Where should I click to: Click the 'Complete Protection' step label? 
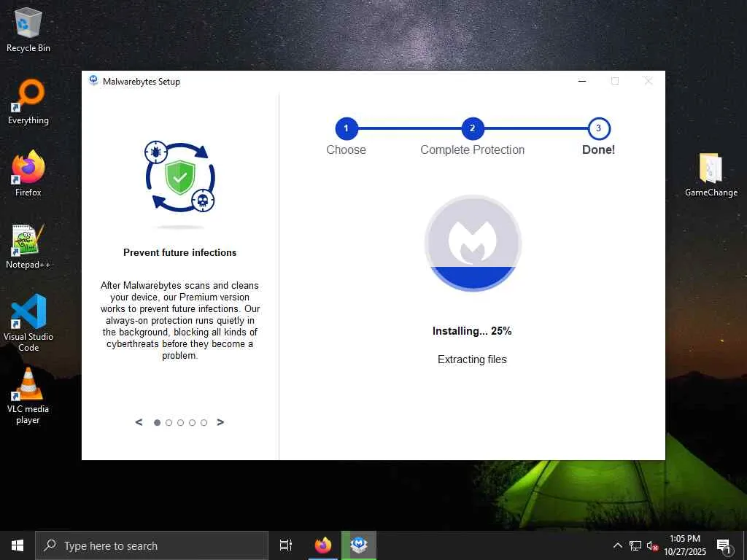[x=473, y=149]
